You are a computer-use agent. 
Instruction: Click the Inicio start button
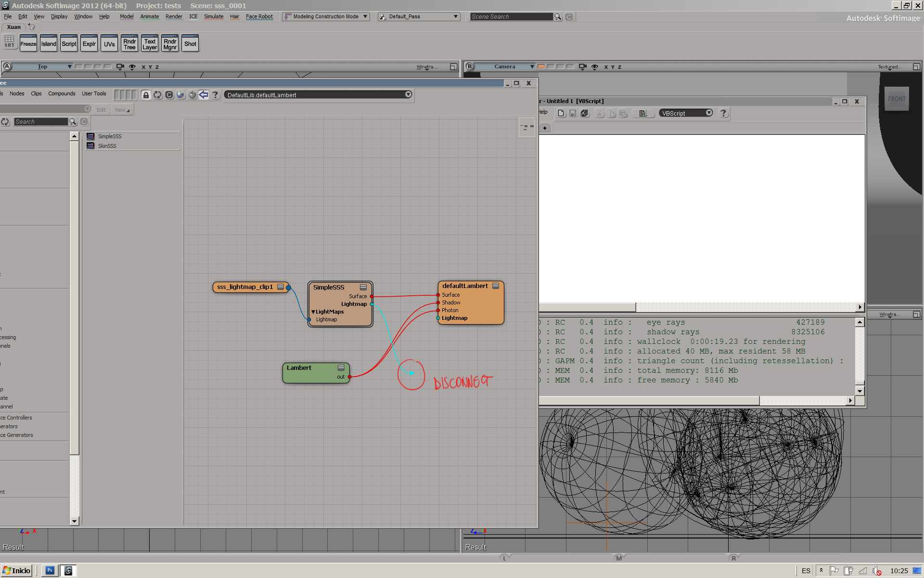tap(17, 571)
